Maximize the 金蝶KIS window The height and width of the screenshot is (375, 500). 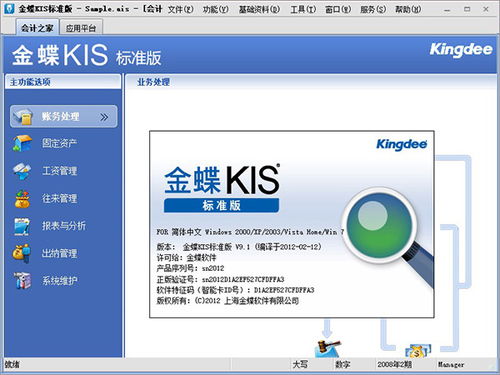[x=467, y=10]
